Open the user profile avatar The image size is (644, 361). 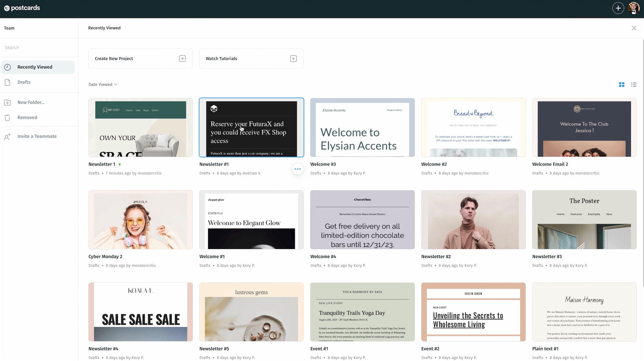634,8
